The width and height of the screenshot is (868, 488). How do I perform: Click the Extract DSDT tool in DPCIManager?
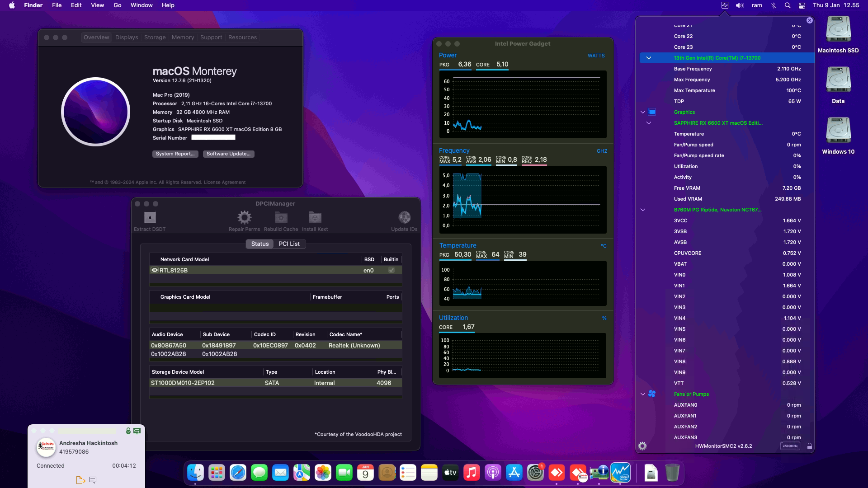pos(149,220)
